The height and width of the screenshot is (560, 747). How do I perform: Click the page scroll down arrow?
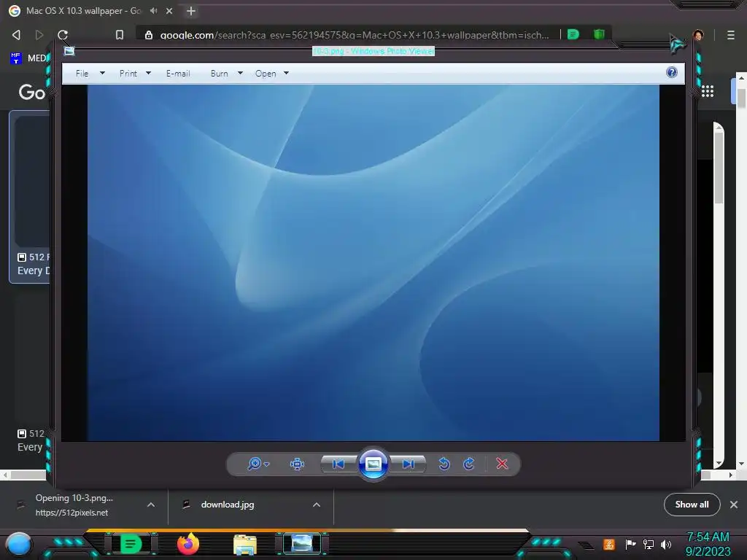pyautogui.click(x=741, y=464)
